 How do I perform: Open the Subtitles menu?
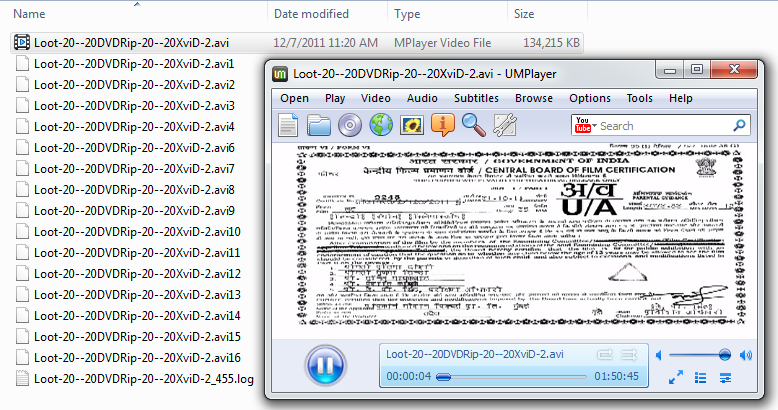(476, 98)
